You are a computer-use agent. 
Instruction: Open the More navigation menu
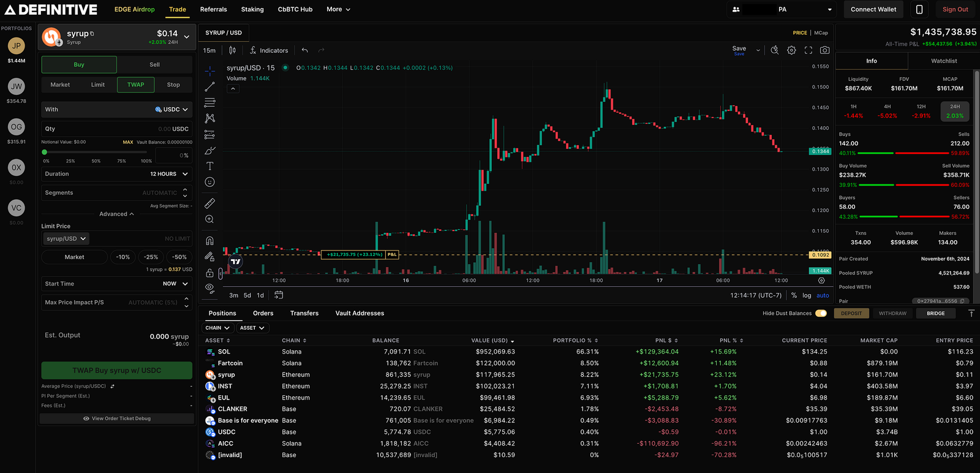(x=338, y=9)
